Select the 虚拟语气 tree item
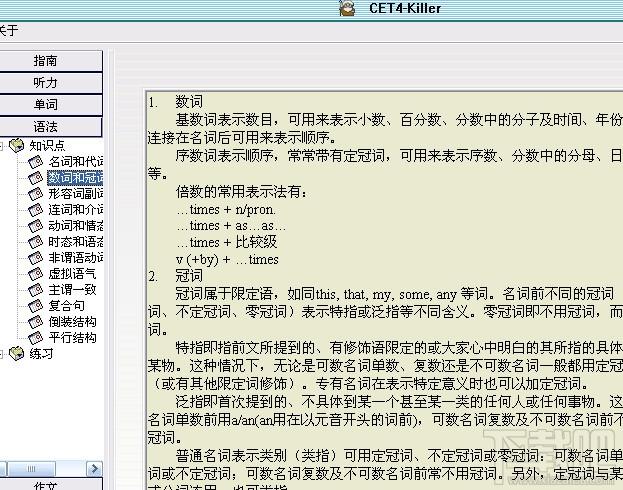The height and width of the screenshot is (490, 623). pos(72,274)
